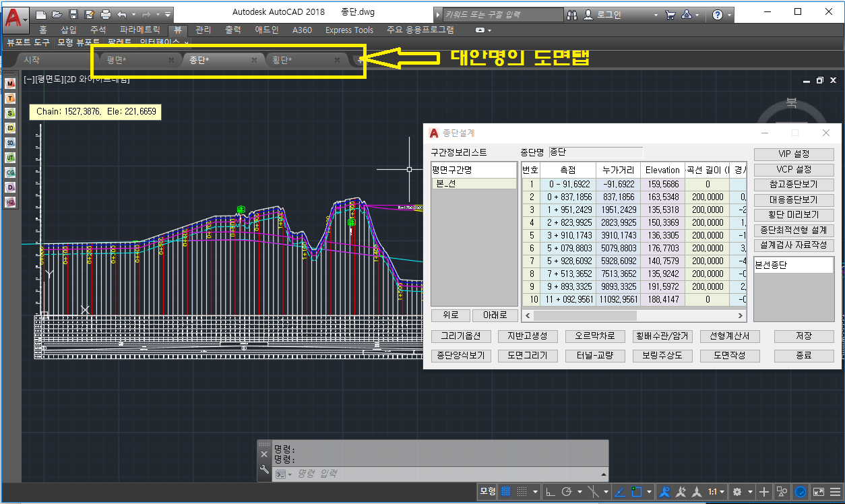Open the 삽입 ribbon tab
The width and height of the screenshot is (845, 504).
(x=69, y=30)
